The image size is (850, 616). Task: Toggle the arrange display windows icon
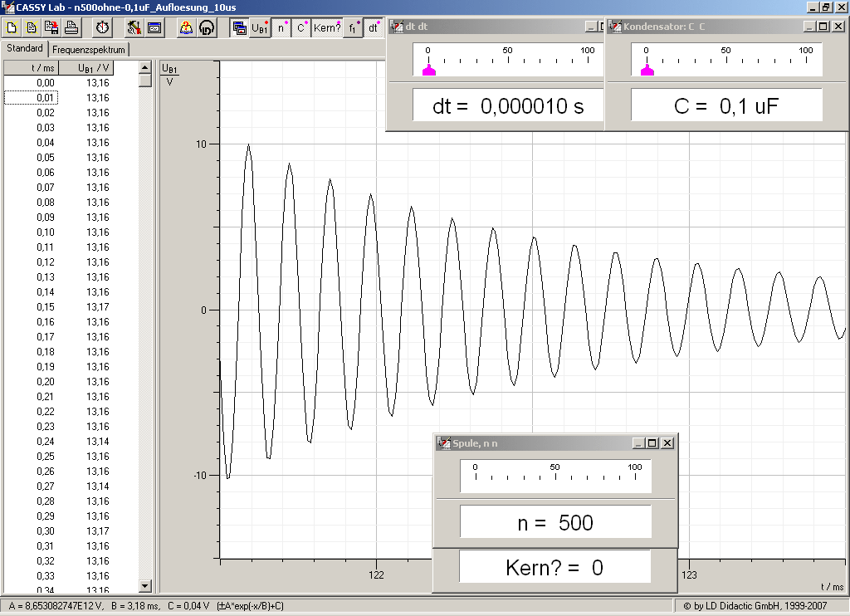(x=238, y=27)
